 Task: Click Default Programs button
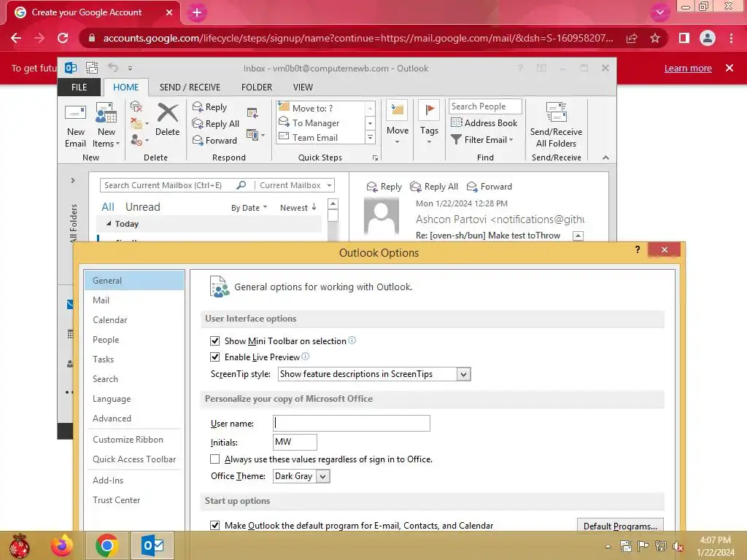(x=620, y=526)
